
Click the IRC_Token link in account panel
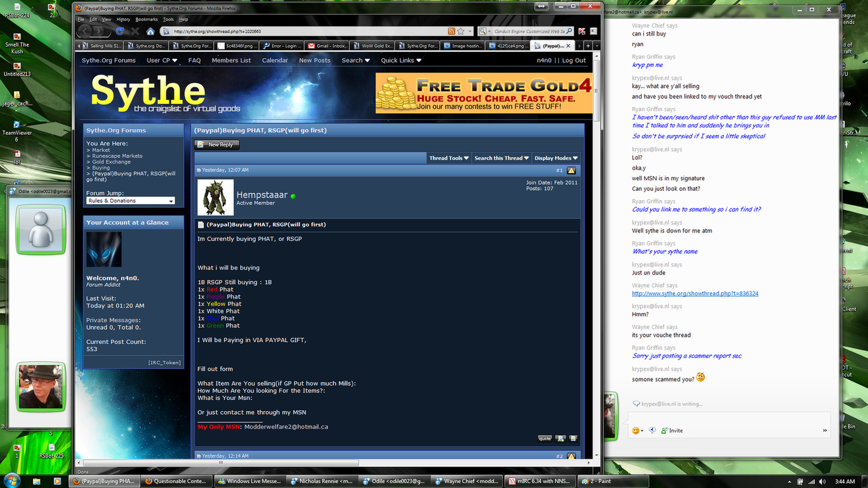coord(164,363)
